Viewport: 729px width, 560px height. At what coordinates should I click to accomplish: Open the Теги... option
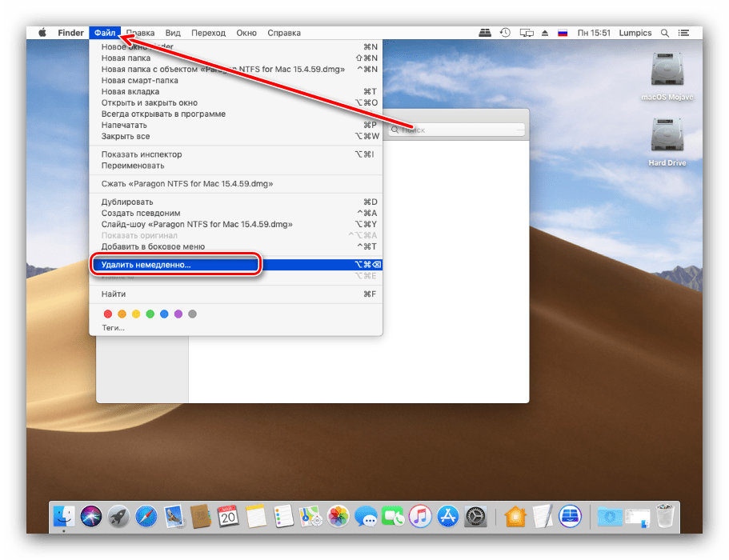(x=113, y=328)
